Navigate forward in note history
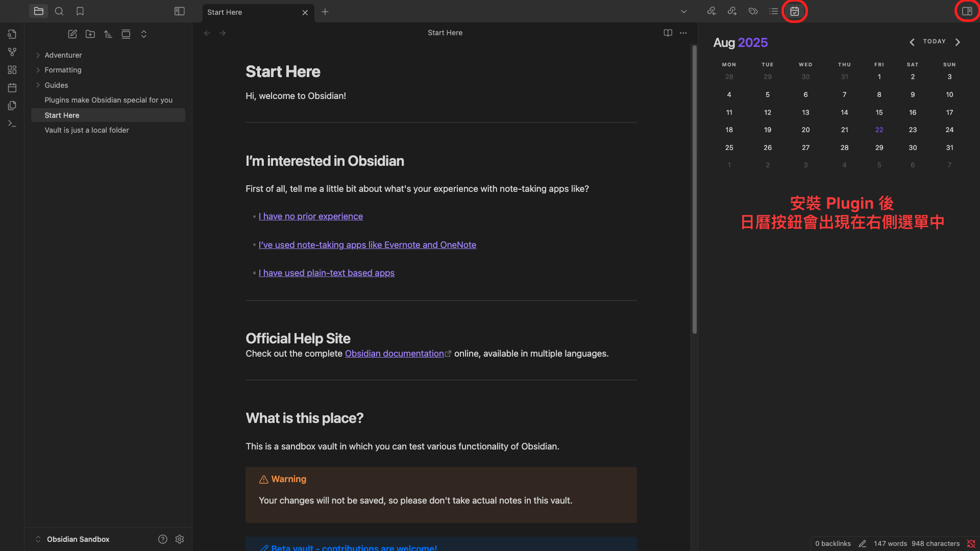Viewport: 980px width, 551px height. coord(223,33)
